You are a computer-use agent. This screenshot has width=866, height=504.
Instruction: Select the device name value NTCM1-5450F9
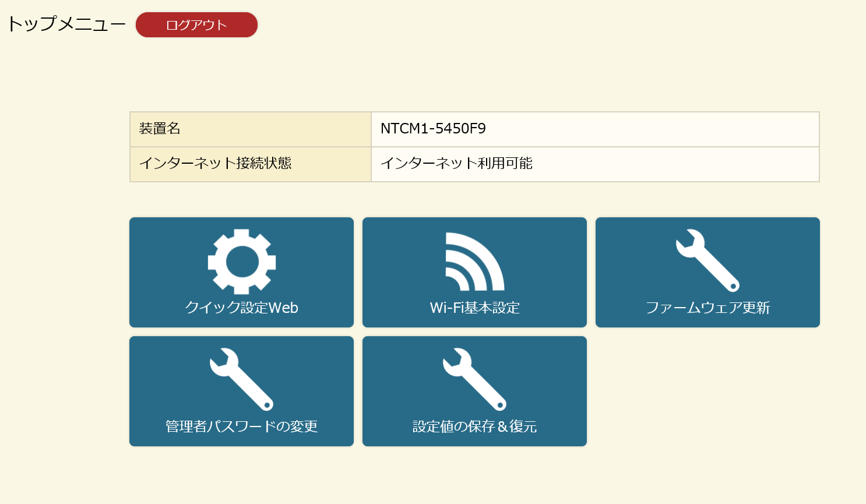click(x=433, y=129)
